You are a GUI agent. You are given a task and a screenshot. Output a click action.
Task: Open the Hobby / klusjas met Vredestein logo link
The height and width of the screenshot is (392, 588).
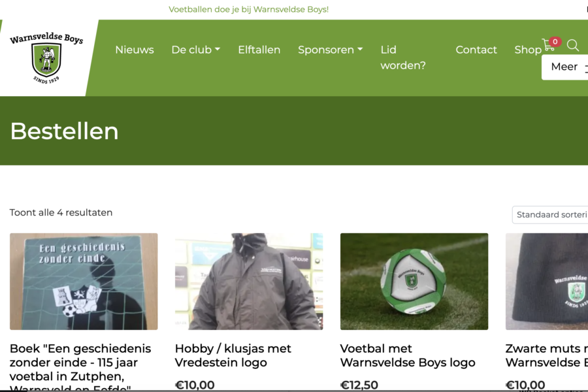(x=233, y=355)
